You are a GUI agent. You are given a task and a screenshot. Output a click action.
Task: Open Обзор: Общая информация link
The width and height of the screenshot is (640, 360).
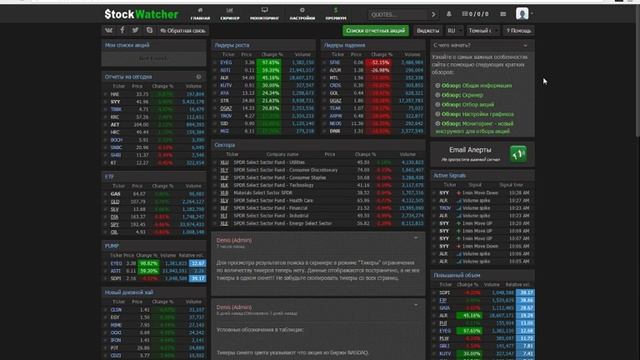point(476,86)
